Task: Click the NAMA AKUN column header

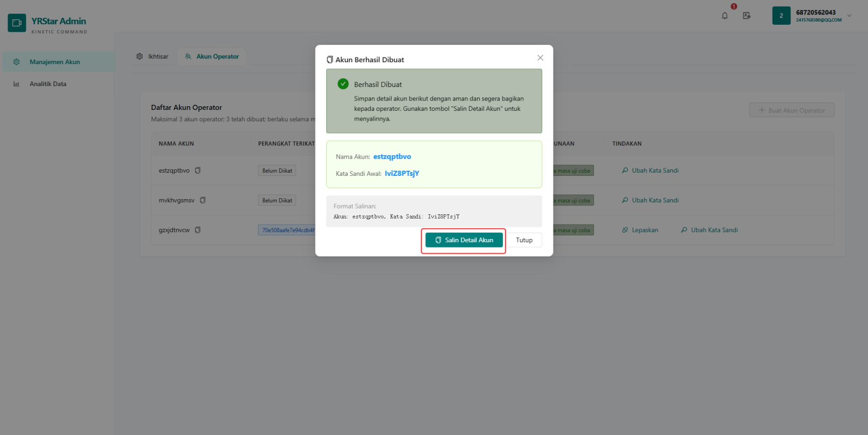Action: tap(176, 144)
